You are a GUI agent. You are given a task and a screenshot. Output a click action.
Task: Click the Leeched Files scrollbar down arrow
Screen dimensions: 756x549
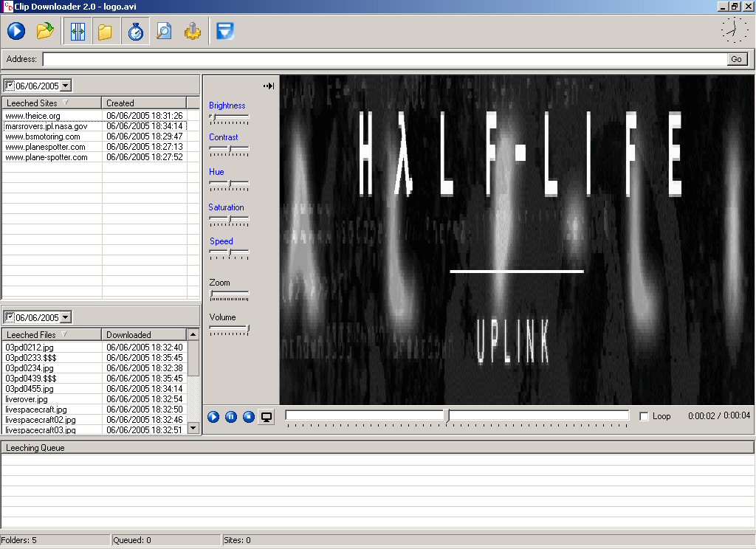(193, 427)
